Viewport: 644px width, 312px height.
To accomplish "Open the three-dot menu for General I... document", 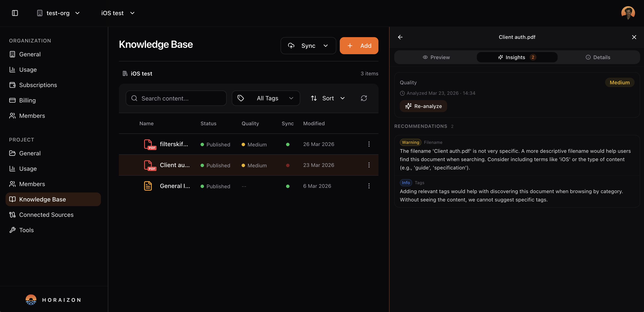I will 369,186.
